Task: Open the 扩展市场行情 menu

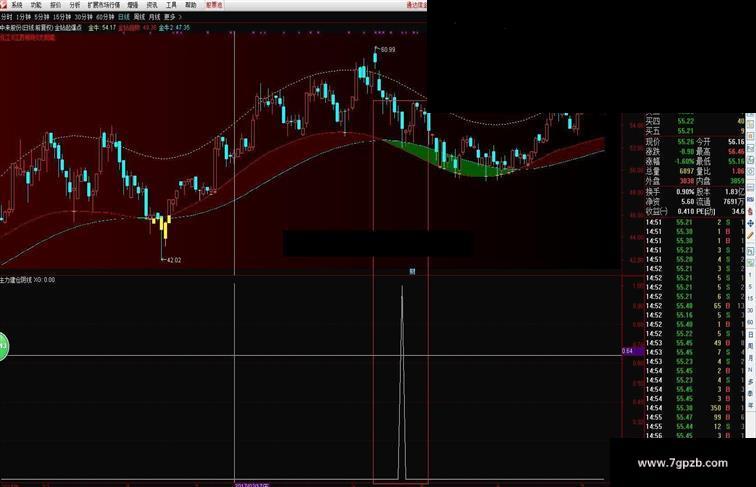Action: (104, 5)
